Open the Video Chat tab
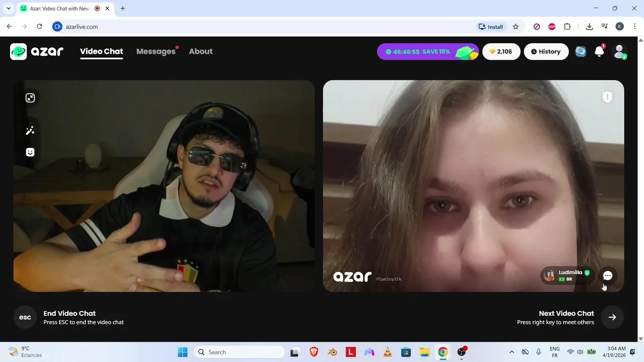Viewport: 644px width, 362px height. pos(102,51)
